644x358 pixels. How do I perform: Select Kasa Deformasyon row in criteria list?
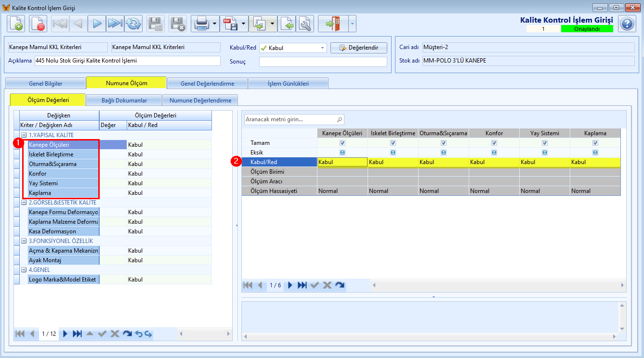coord(64,231)
